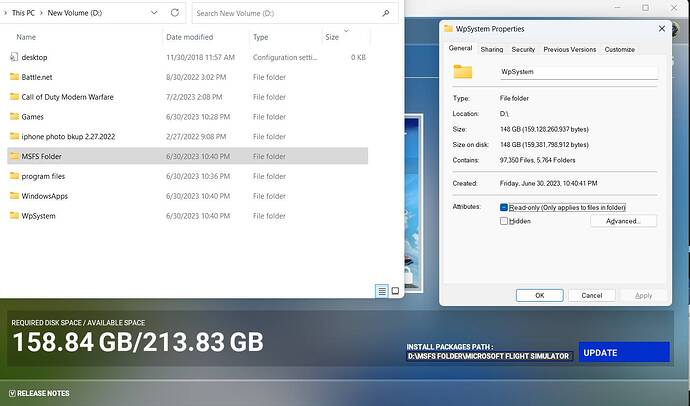Switch to the General tab
Image resolution: width=690 pixels, height=406 pixels.
pyautogui.click(x=460, y=48)
